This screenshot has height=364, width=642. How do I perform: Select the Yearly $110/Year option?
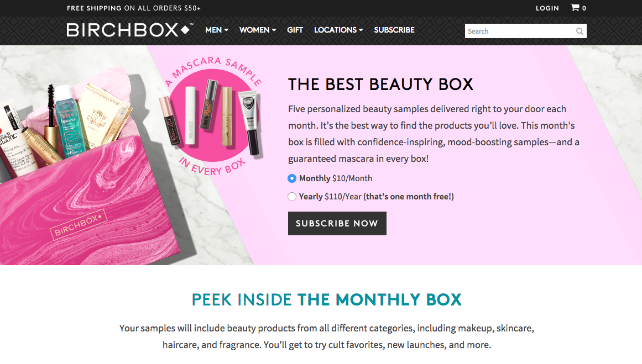(292, 197)
